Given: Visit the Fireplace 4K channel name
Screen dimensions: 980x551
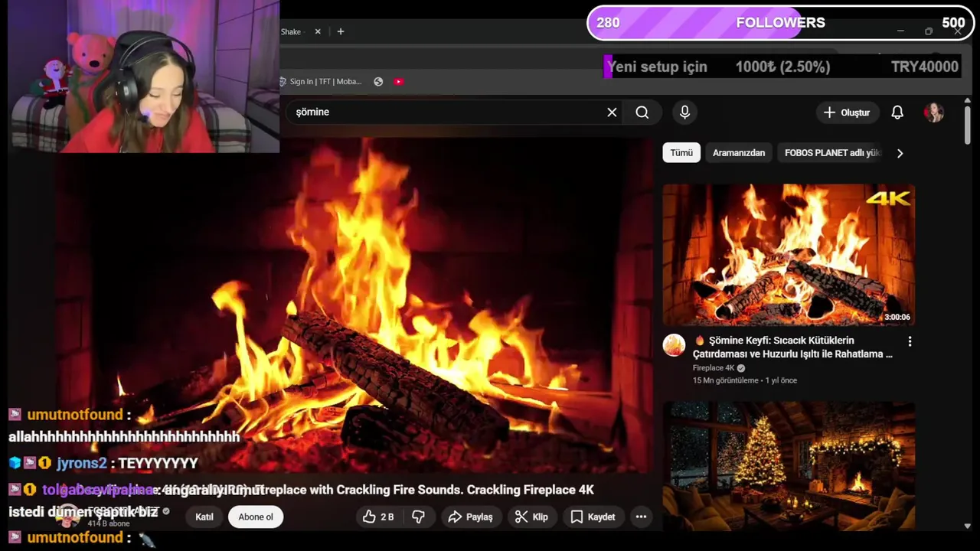Looking at the screenshot, I should pos(714,368).
